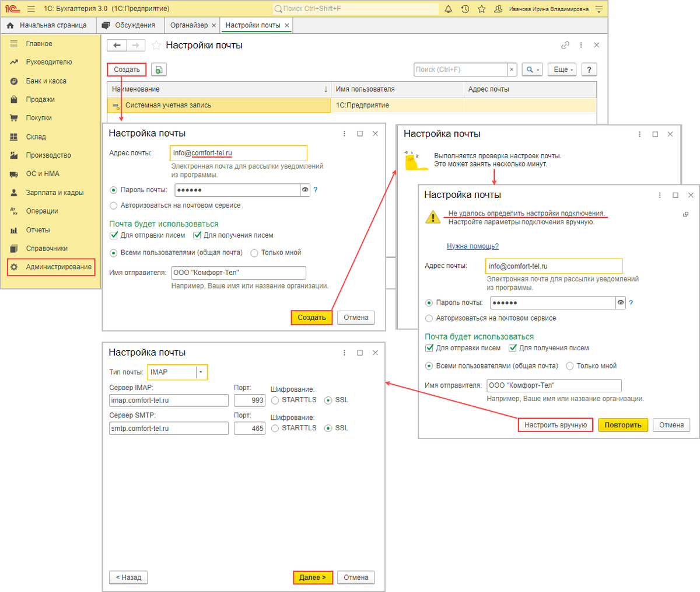Switch to Обсуждения tab
This screenshot has height=592, width=700.
coord(129,26)
